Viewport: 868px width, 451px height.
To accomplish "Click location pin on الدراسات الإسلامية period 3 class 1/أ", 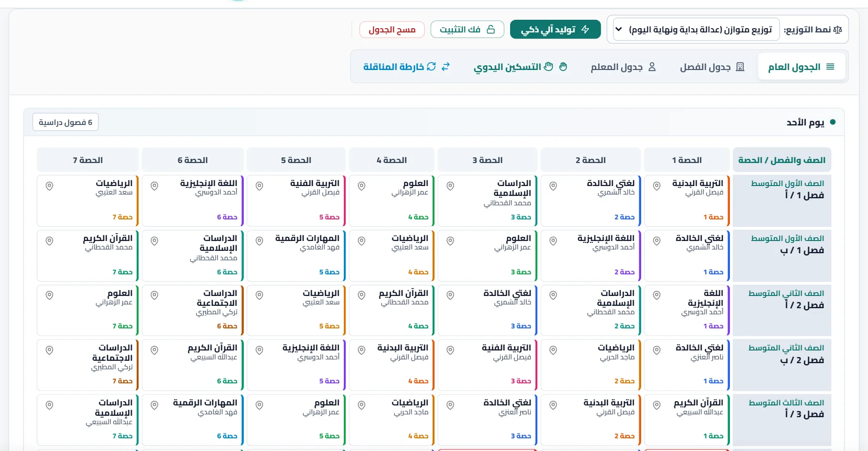I will click(x=450, y=186).
